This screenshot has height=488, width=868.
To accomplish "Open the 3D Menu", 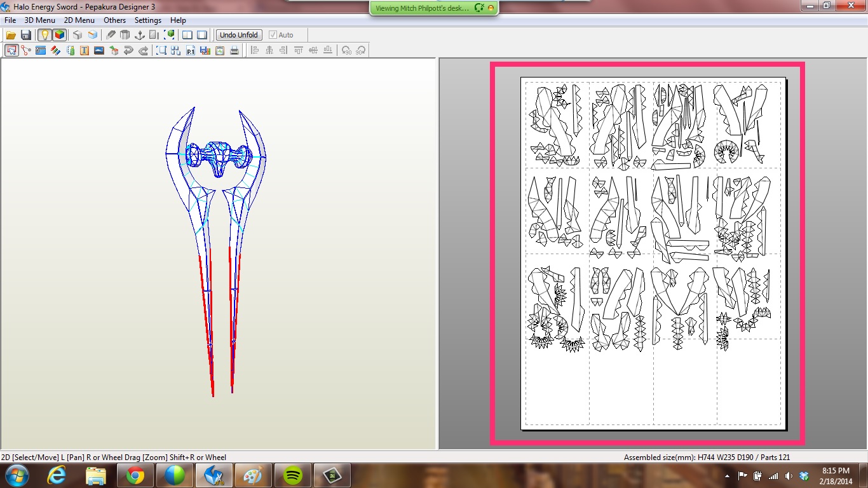I will pos(39,20).
